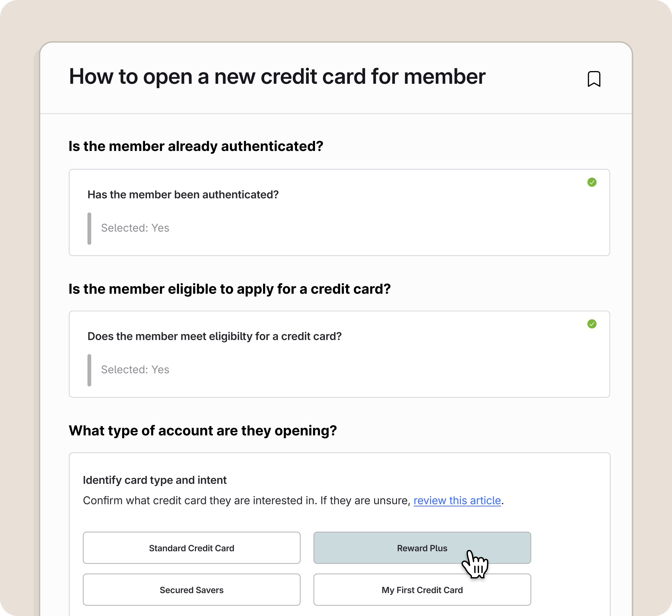The height and width of the screenshot is (616, 672).
Task: Click the green checkmark on eligibility step
Action: point(592,324)
